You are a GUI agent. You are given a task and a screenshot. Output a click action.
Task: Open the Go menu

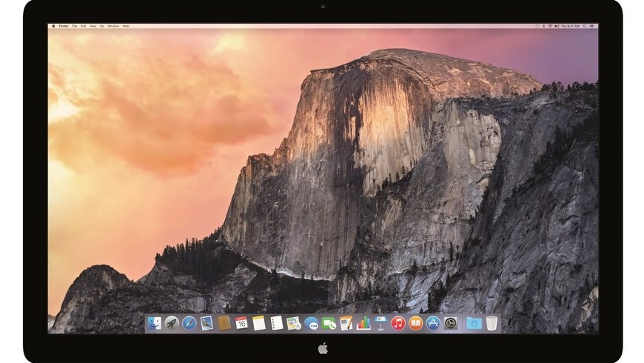click(x=101, y=26)
